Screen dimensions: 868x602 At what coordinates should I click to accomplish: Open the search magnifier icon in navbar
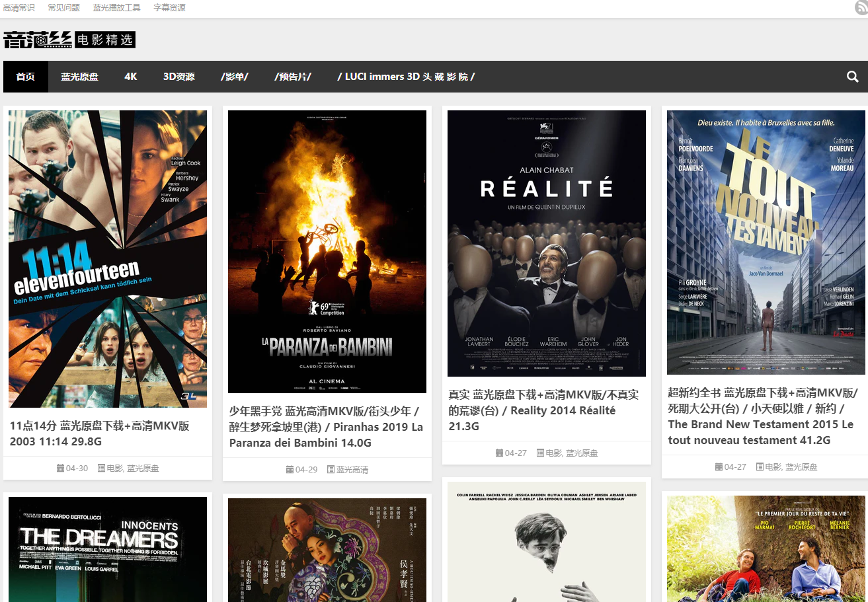pyautogui.click(x=852, y=77)
